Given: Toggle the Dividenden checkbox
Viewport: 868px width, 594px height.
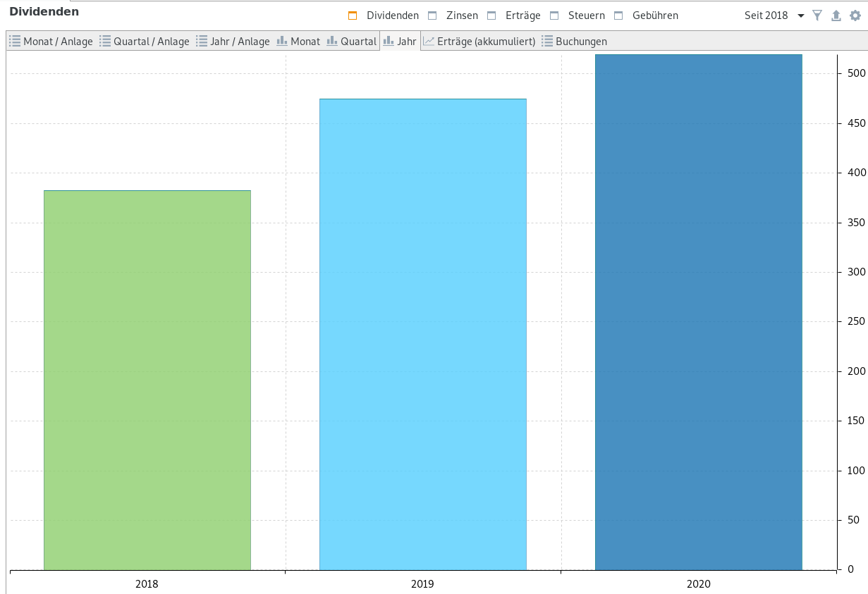Looking at the screenshot, I should (x=353, y=16).
